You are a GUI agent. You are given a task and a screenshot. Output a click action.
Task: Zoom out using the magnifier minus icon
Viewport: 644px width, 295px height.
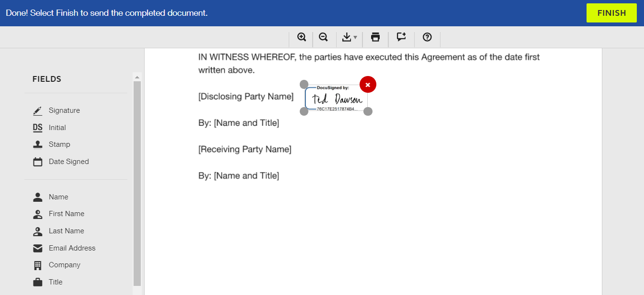click(x=323, y=37)
